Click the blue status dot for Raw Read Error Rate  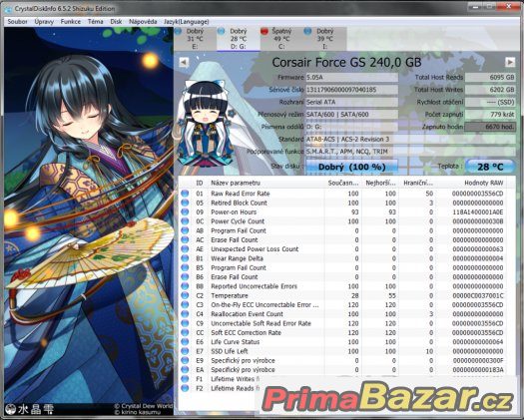point(185,194)
